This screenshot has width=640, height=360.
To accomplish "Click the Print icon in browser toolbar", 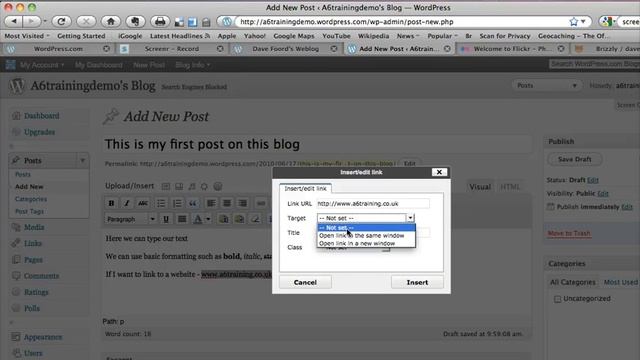I will 160,21.
